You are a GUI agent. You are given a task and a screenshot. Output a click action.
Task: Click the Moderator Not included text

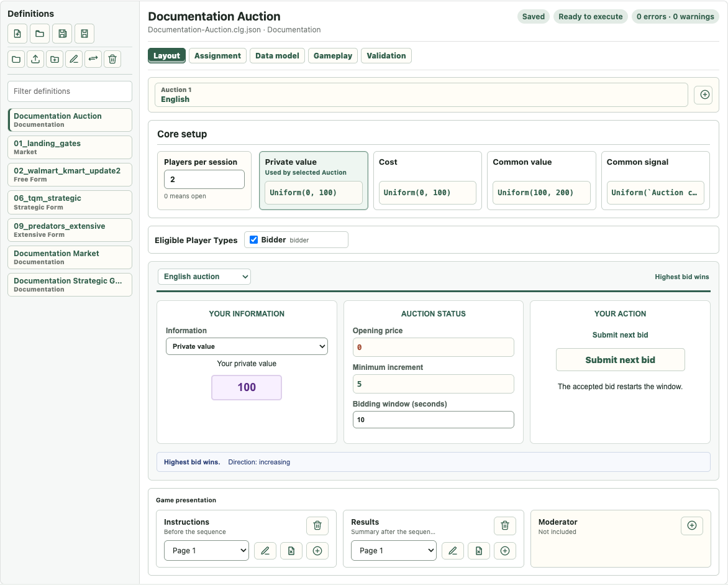click(x=557, y=532)
